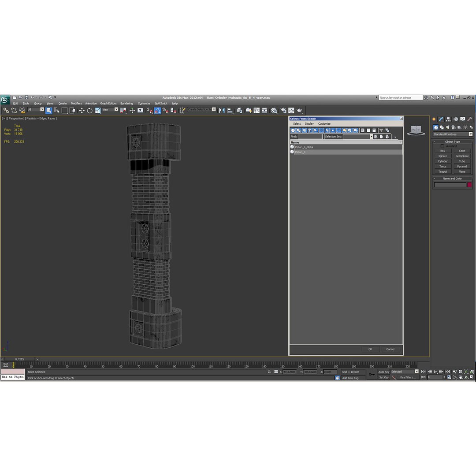Open the Select by Name tool

(x=56, y=111)
